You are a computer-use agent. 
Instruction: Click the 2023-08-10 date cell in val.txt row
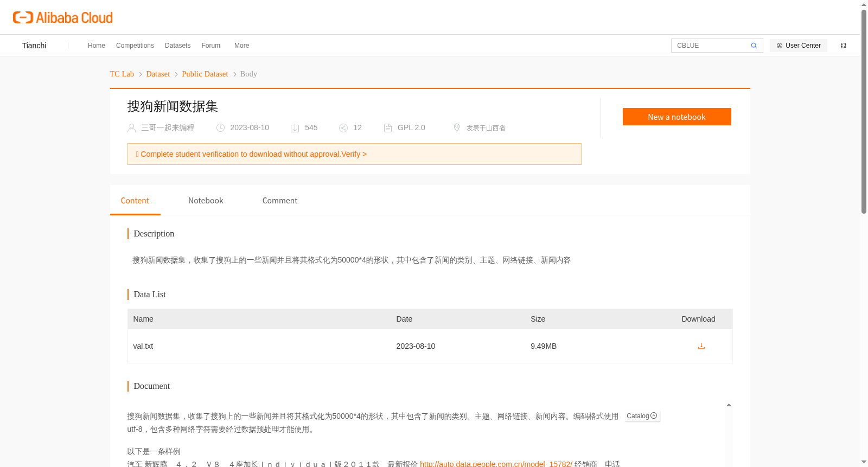tap(416, 346)
